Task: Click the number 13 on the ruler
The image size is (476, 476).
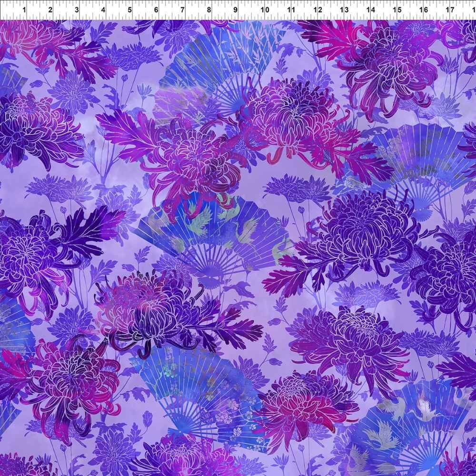Action: point(344,10)
